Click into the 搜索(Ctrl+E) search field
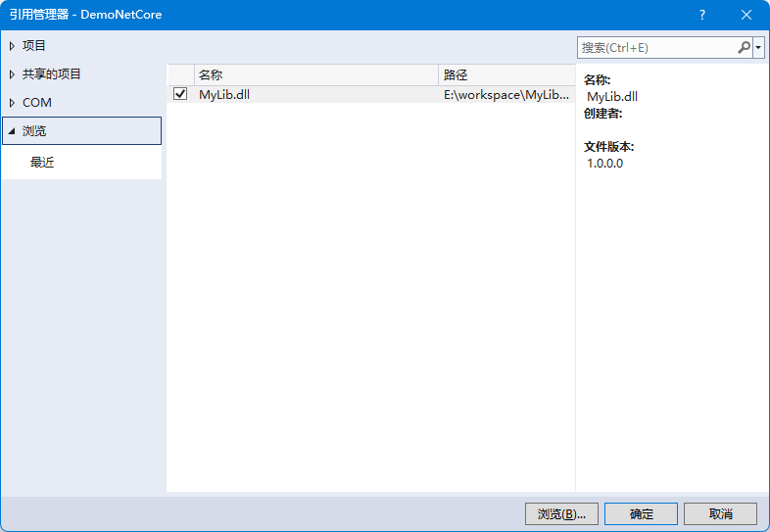The width and height of the screenshot is (770, 532). coord(654,47)
